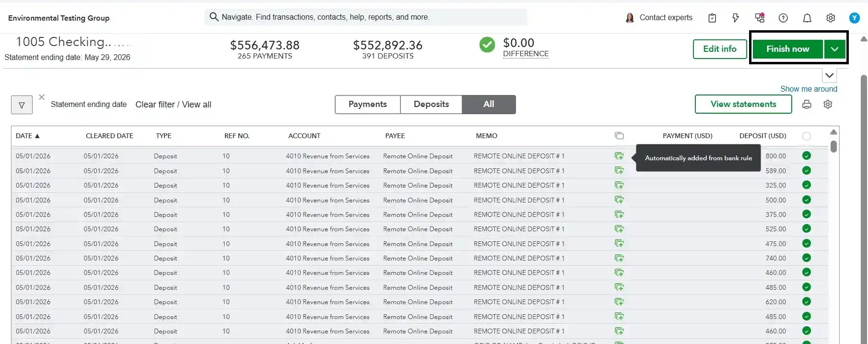This screenshot has width=868, height=344.
Task: Click the filter funnel icon
Action: 22,105
